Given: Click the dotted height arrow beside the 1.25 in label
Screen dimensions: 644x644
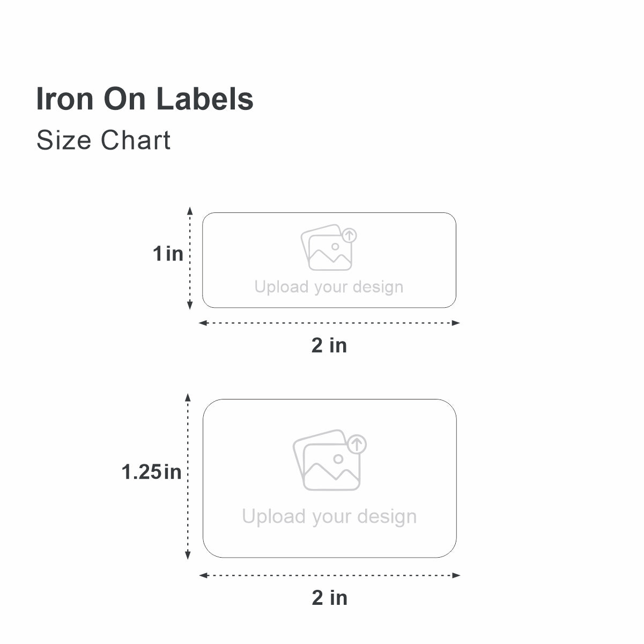Looking at the screenshot, I should (x=188, y=476).
